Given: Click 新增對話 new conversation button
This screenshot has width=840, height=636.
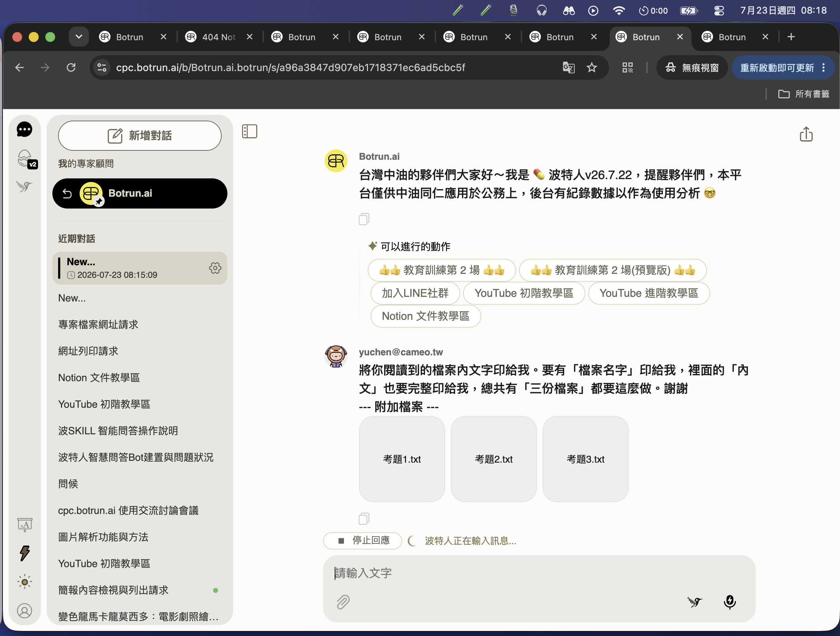Looking at the screenshot, I should tap(140, 136).
